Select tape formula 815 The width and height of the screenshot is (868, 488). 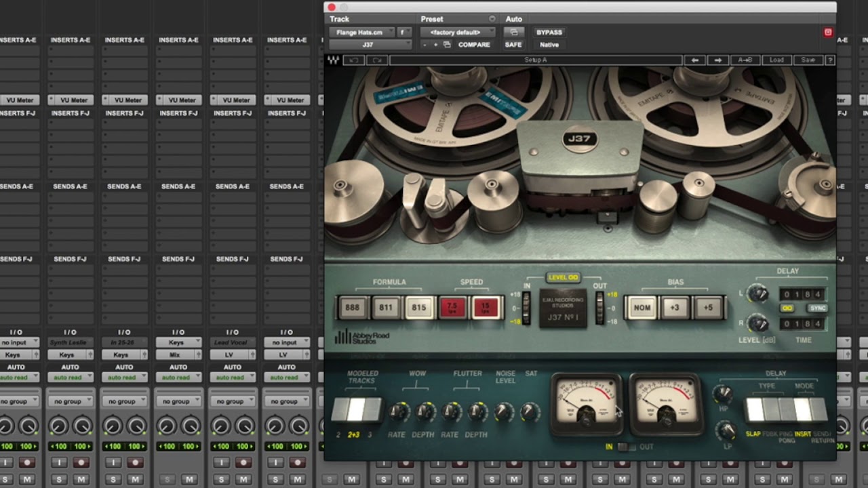(x=418, y=308)
